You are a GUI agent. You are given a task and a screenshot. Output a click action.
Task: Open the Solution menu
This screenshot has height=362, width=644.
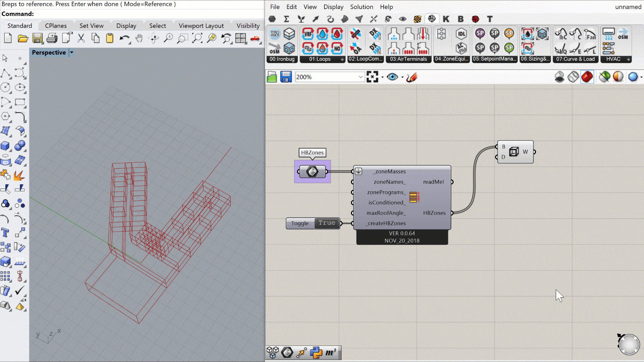(362, 7)
